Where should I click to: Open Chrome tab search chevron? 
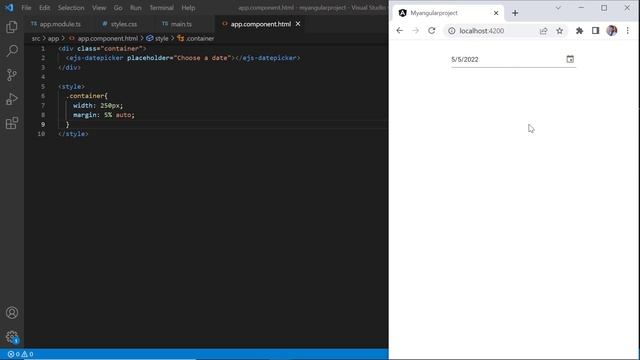pyautogui.click(x=558, y=8)
